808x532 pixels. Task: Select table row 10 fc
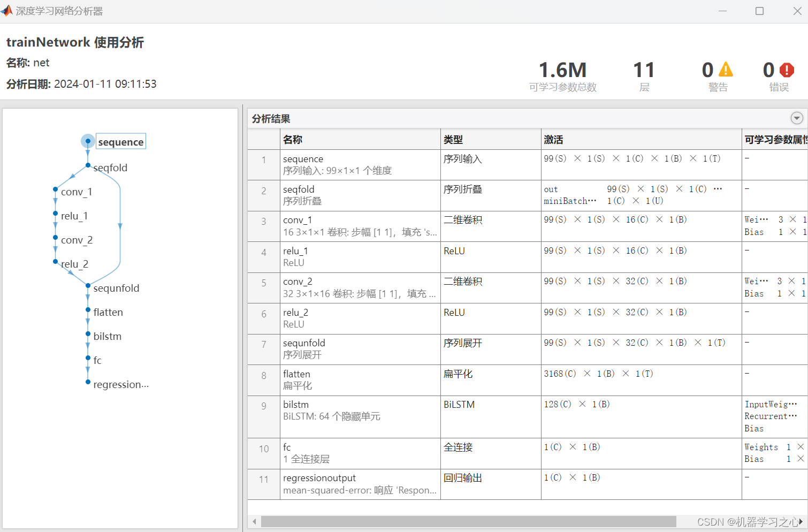[x=528, y=453]
